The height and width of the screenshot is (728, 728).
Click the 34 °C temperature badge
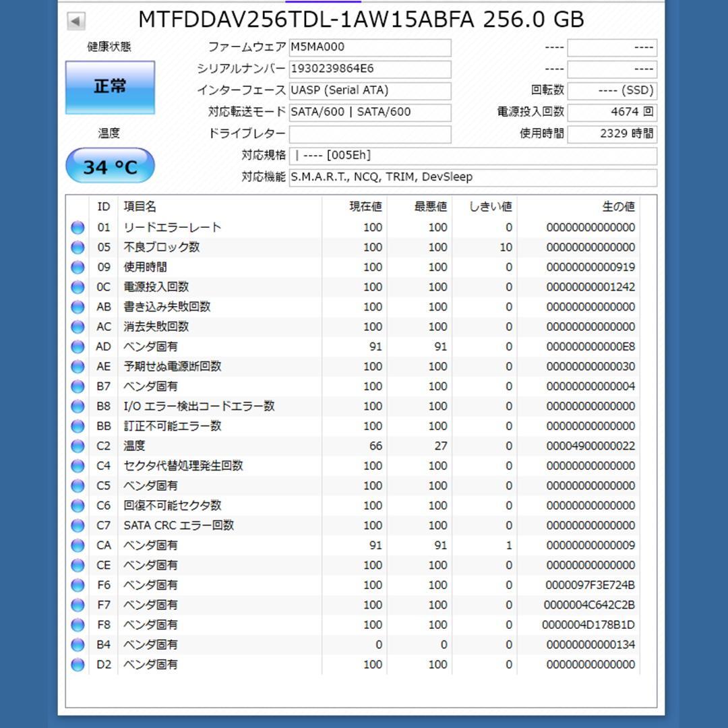coord(110,166)
